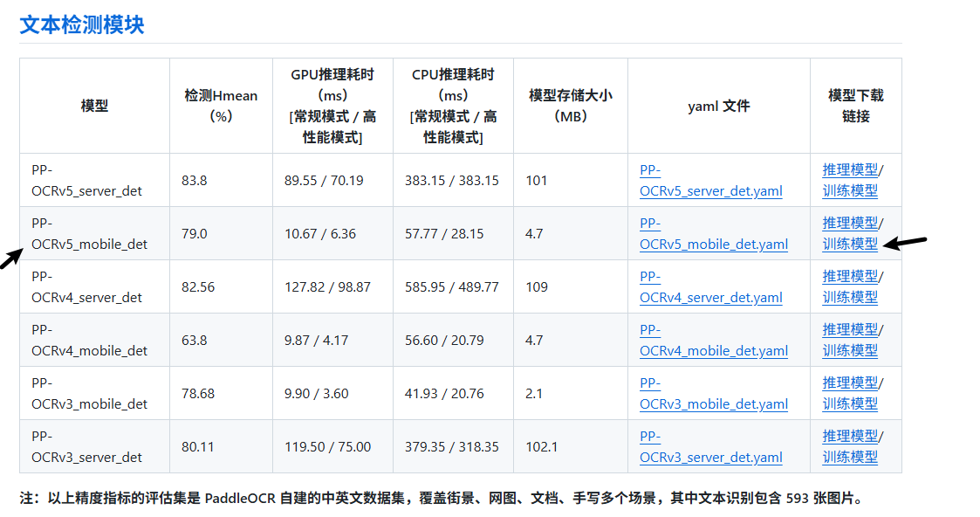Download PP-OCRv5_server_det inference model (推理模型)
The width and height of the screenshot is (980, 517).
pos(849,169)
